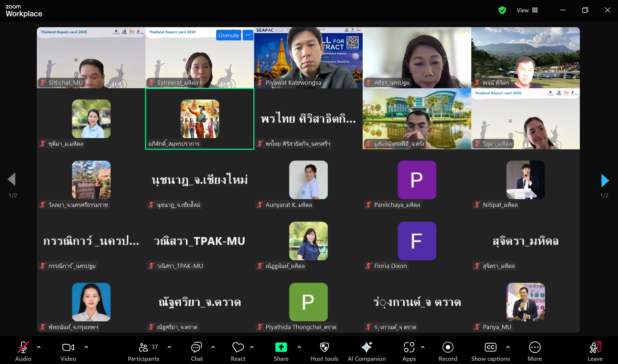Unmute microphone with Audio button
The image size is (618, 364).
23,351
